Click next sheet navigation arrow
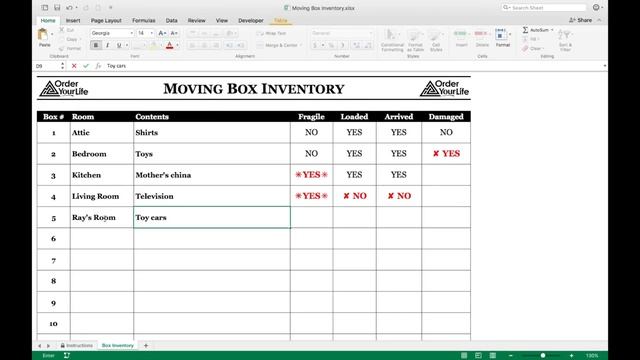This screenshot has height=360, width=640. tap(48, 346)
